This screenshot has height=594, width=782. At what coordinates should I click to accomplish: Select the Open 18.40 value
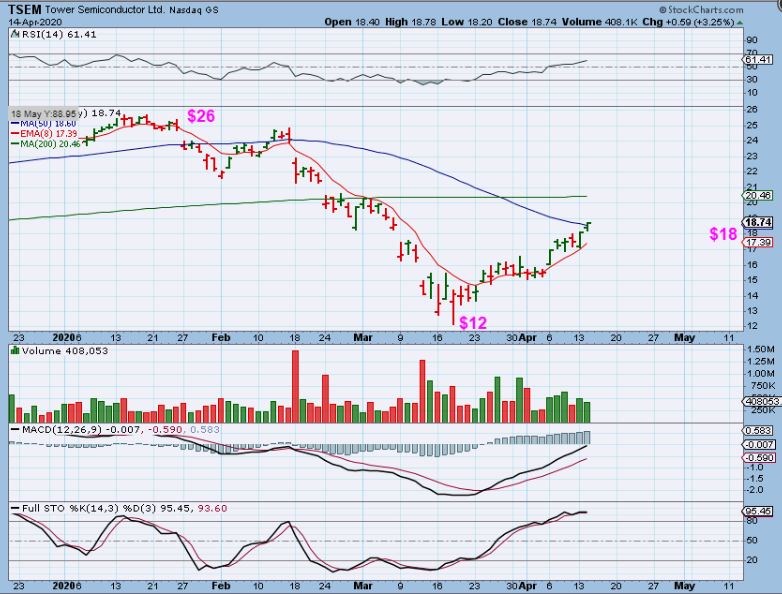[352, 22]
